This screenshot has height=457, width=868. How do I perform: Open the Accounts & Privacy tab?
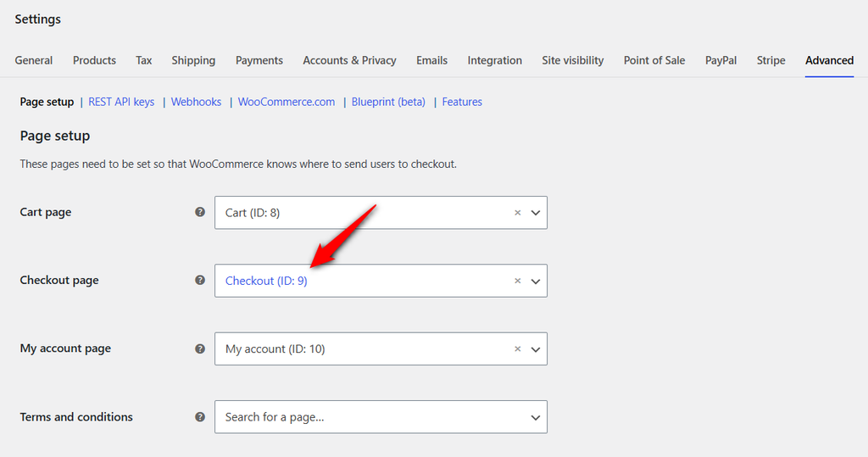(x=349, y=60)
